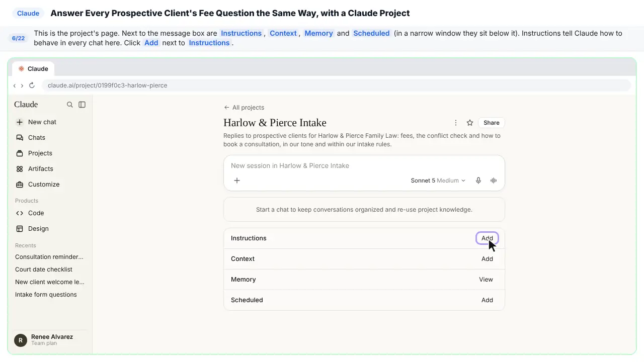Click the Claude wordmark in the sidebar
Screen dimensions: 644x362
click(x=26, y=105)
